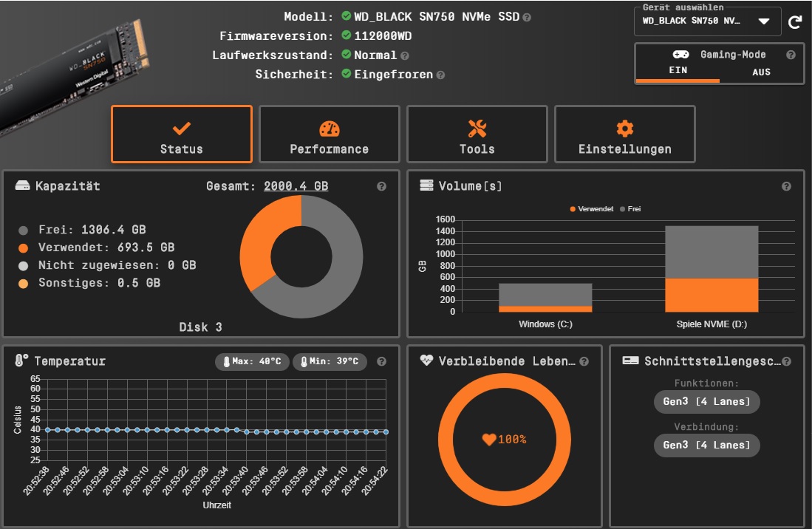
Task: Expand the Gerät auswählen device dropdown
Action: tap(707, 21)
